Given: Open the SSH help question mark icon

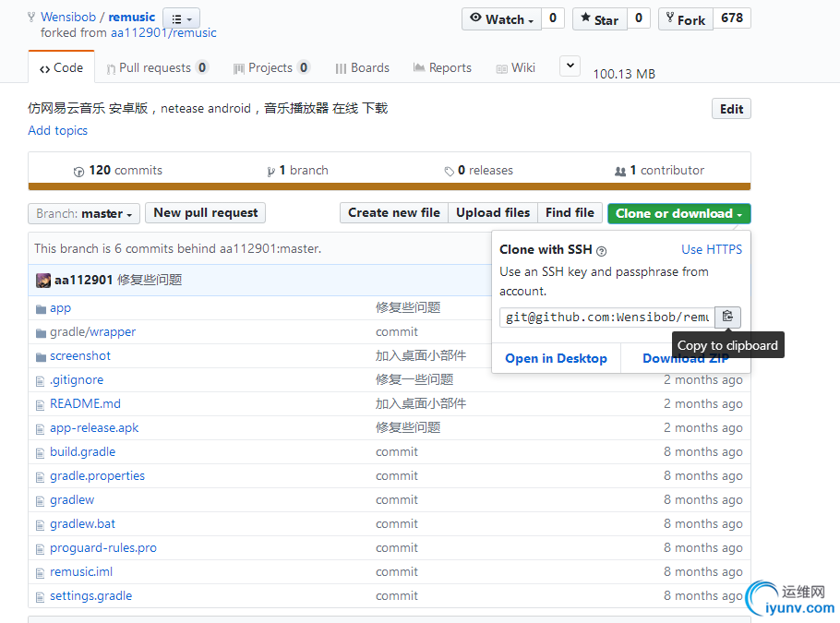Looking at the screenshot, I should pyautogui.click(x=602, y=251).
